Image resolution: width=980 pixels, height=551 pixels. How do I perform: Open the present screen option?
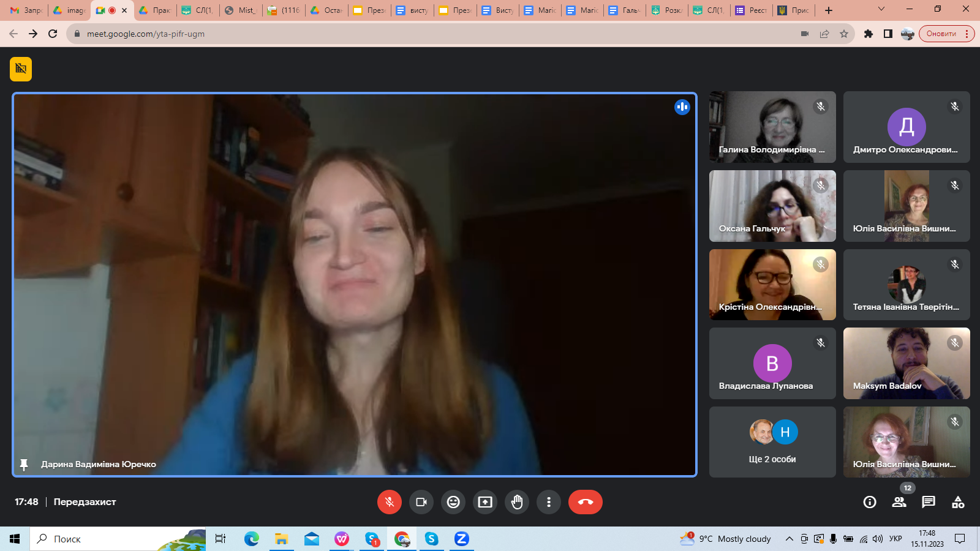coord(485,502)
